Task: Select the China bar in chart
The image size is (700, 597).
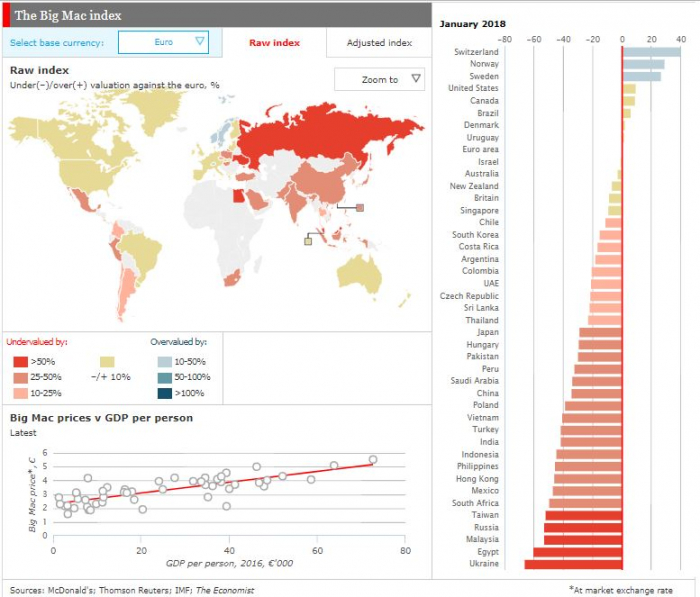Action: [597, 393]
